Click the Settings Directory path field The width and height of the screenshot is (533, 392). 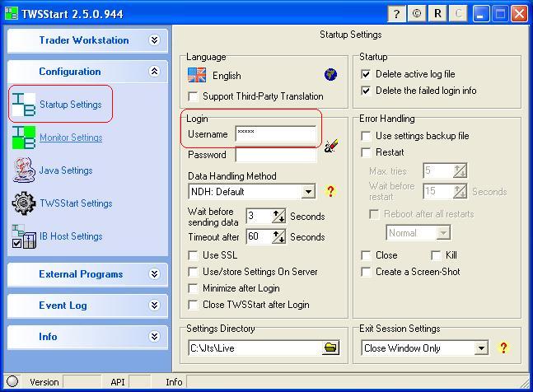(x=255, y=348)
